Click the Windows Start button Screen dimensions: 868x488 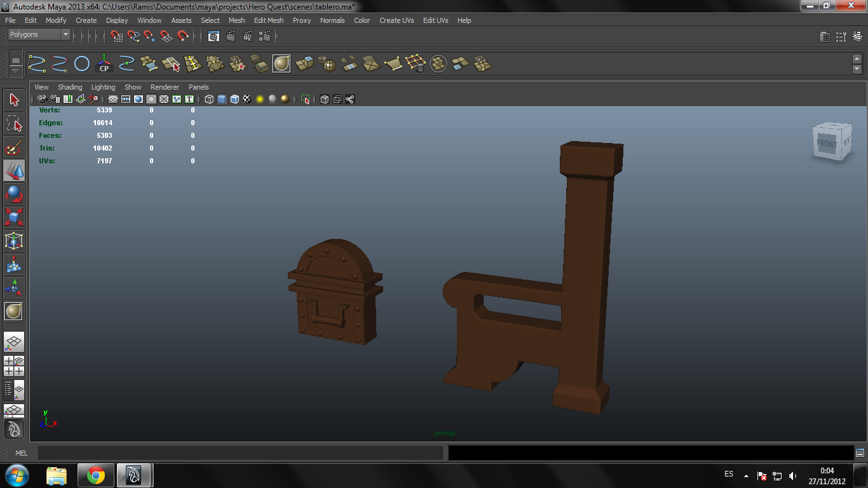click(x=17, y=475)
